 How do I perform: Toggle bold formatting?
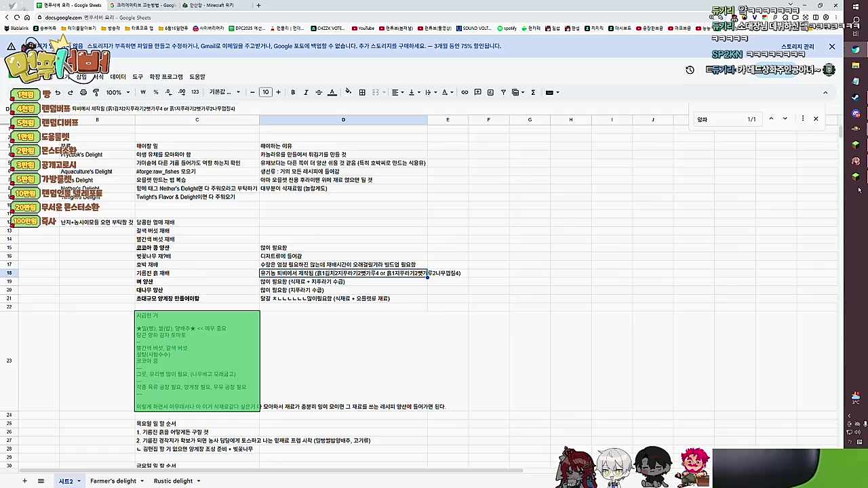click(293, 92)
